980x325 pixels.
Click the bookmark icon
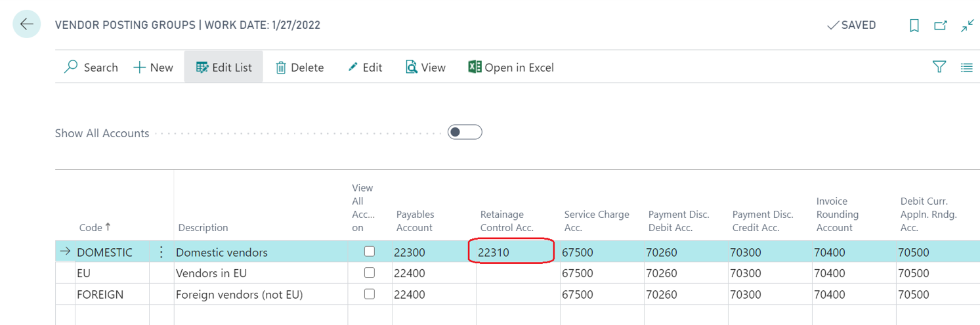(x=914, y=26)
